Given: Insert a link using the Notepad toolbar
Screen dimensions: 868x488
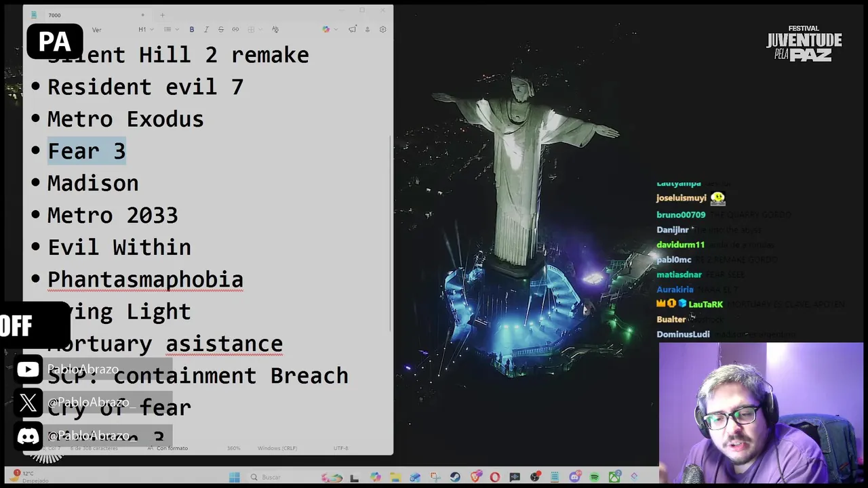Looking at the screenshot, I should [x=235, y=29].
